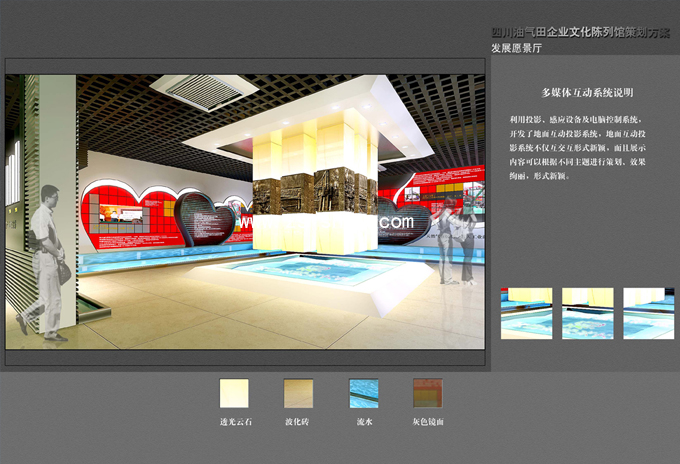Open the middle floor projection thumbnail
Screen dimensions: 680x464
tap(587, 314)
